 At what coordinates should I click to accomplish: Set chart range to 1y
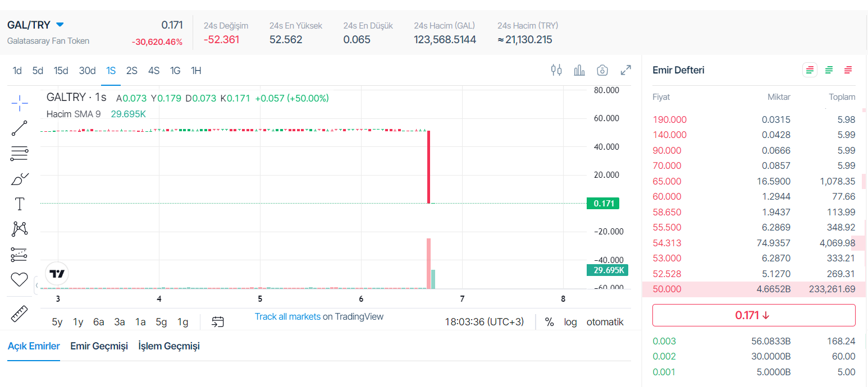click(78, 322)
